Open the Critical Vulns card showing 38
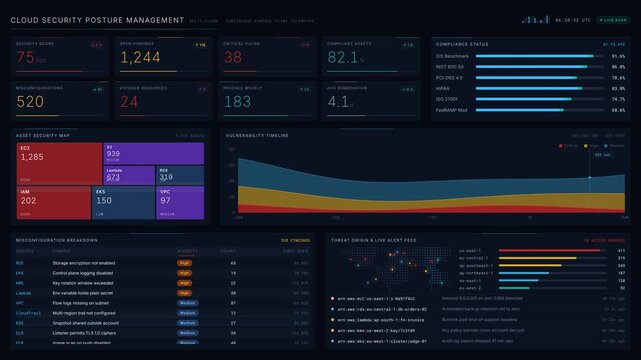 267,57
